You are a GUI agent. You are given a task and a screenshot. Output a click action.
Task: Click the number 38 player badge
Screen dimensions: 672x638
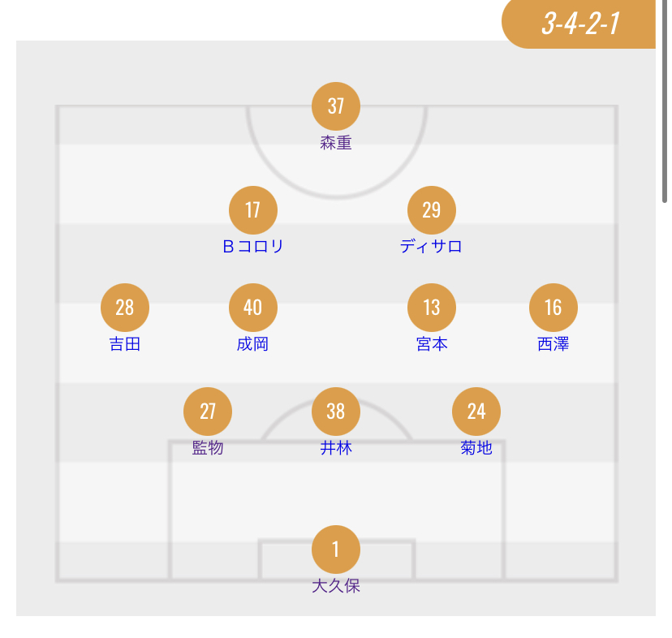tap(336, 411)
